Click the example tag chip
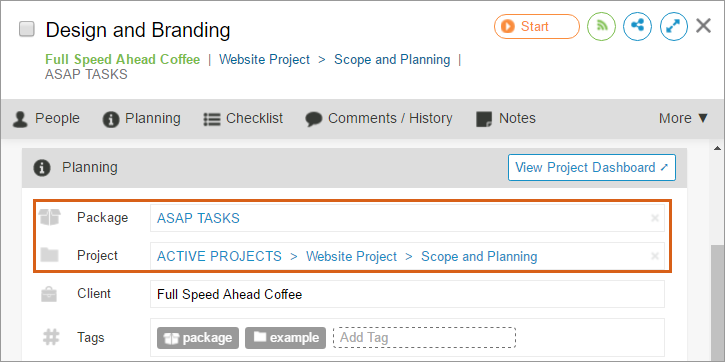Viewport: 725px width, 362px height. [x=285, y=338]
